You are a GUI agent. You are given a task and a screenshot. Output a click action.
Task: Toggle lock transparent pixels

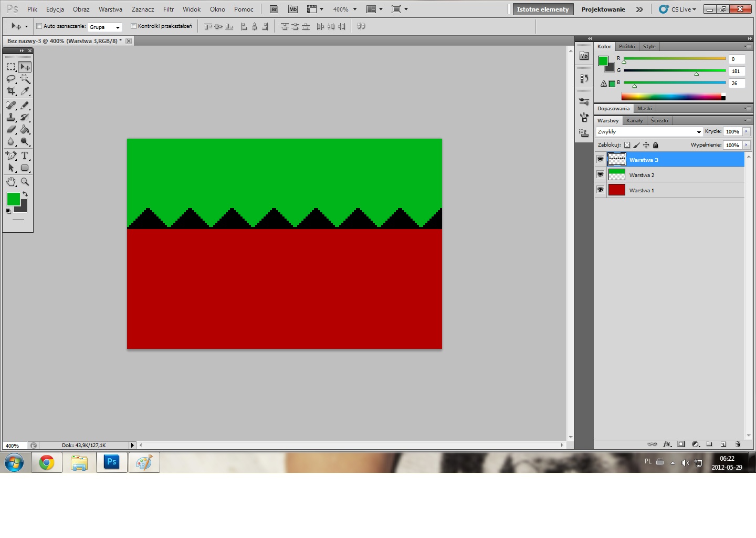[x=627, y=145]
